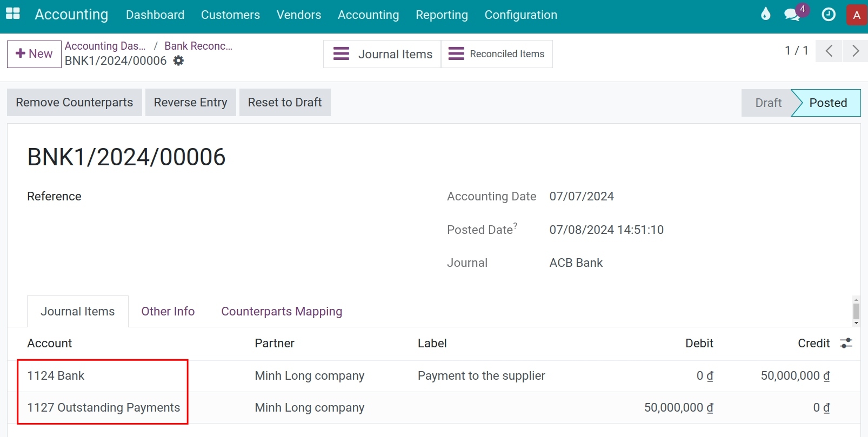Click the Accounting Das... breadcrumb link
The height and width of the screenshot is (437, 868).
coord(105,46)
